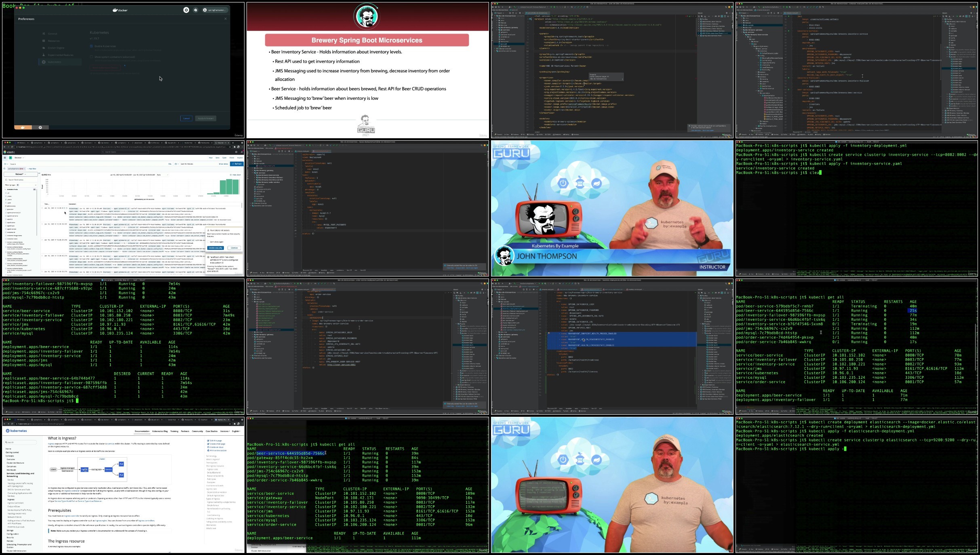
Task: Click Share in Kibana top menu
Action: pos(232,158)
